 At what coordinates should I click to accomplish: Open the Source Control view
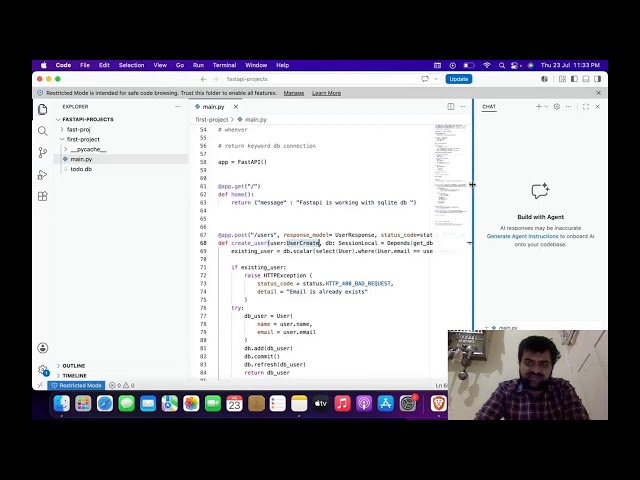pos(42,153)
